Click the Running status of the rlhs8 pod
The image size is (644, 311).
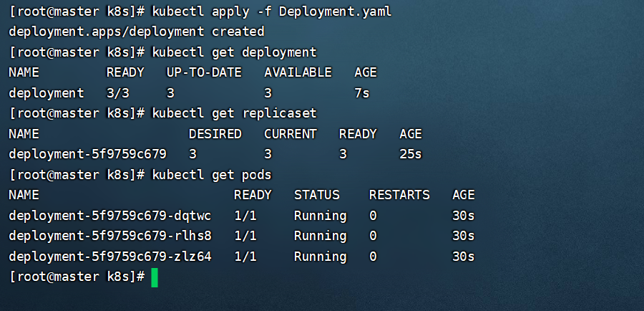[321, 236]
